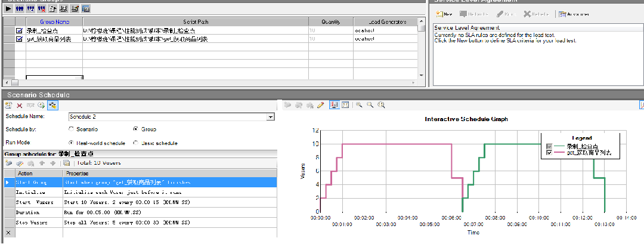Screen dimensions: 644x244
Task: Select the Basic schedule run mode
Action: pos(135,143)
